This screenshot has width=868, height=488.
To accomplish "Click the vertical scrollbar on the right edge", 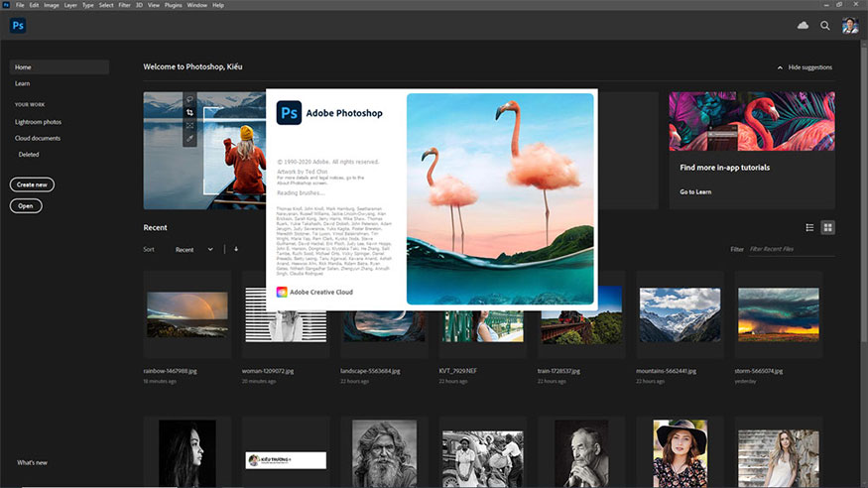I will (x=864, y=193).
